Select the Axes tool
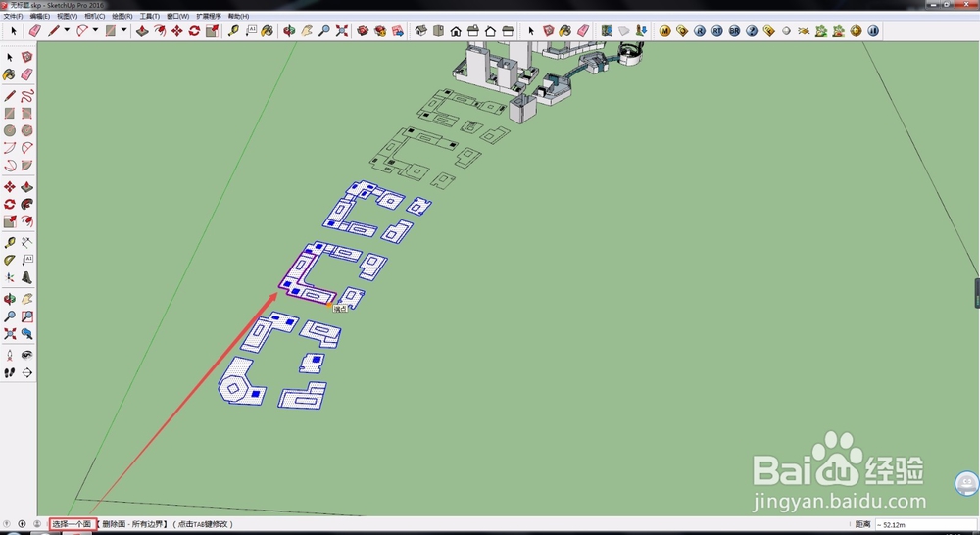Image resolution: width=980 pixels, height=535 pixels. point(10,277)
